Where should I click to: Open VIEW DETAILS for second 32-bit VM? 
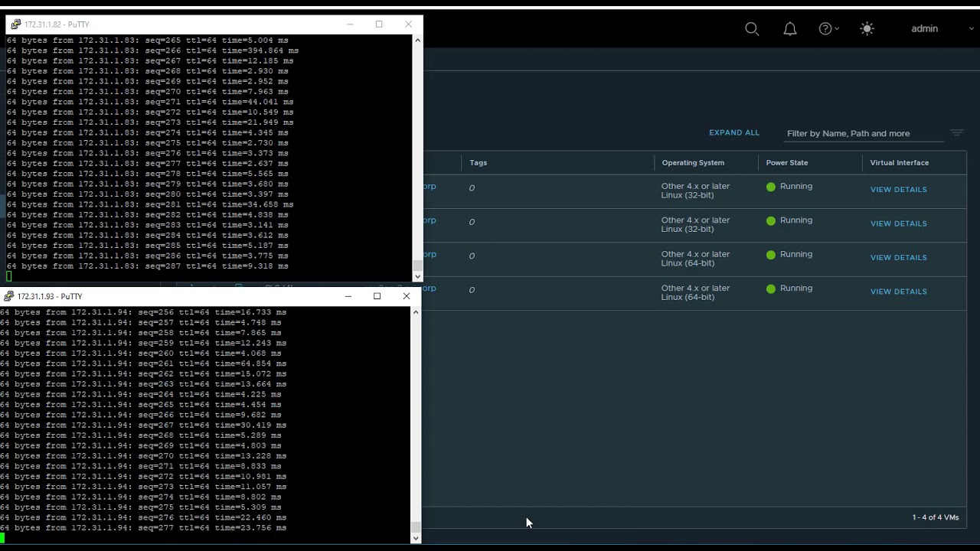coord(899,223)
